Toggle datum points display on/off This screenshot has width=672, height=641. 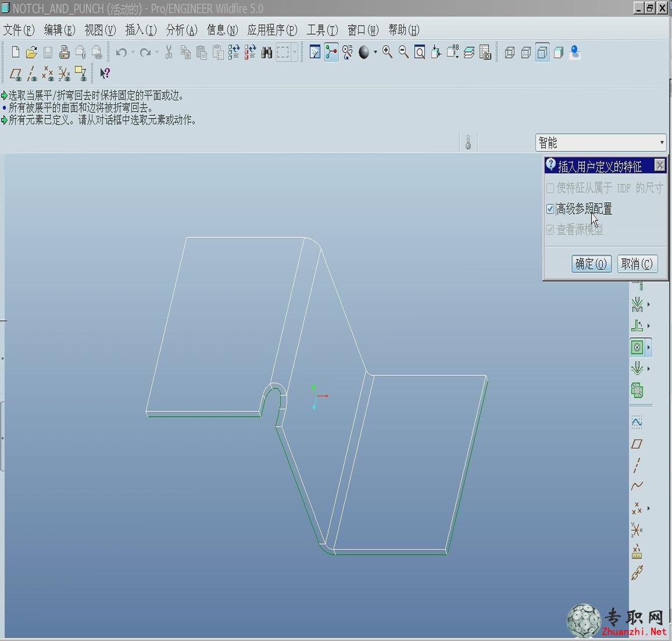(48, 74)
